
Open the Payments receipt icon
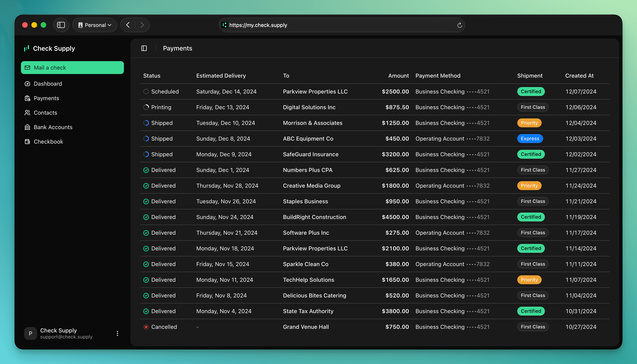[27, 98]
